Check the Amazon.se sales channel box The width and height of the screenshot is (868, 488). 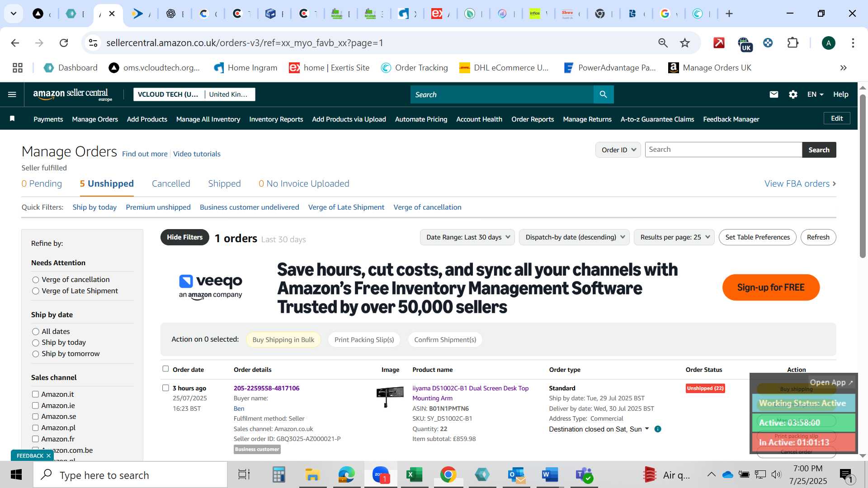pyautogui.click(x=35, y=417)
